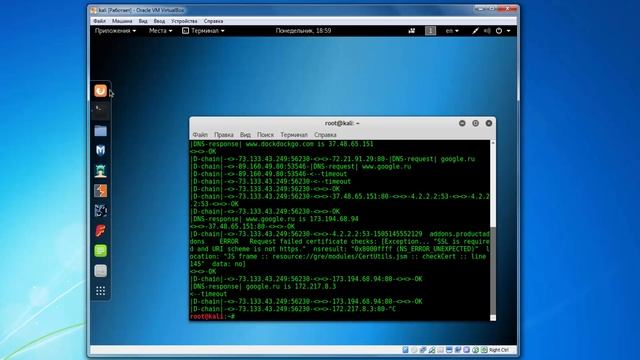The image size is (640, 360).
Task: Open the volume speaker icon in top panel
Action: 487,31
